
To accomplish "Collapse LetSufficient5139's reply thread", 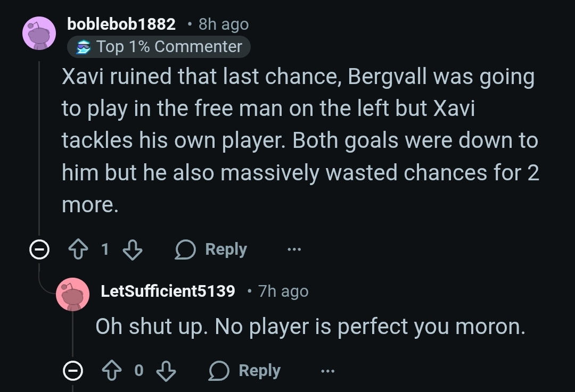I will click(72, 371).
